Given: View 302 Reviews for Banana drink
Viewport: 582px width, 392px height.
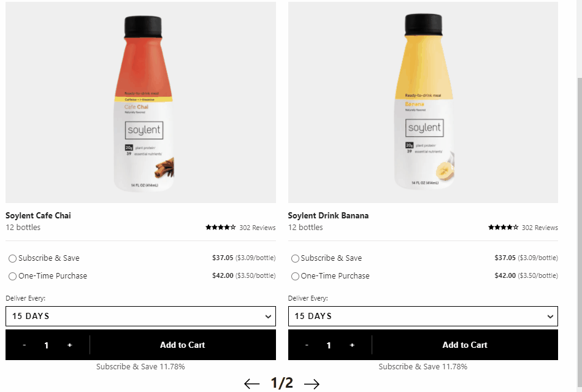Looking at the screenshot, I should pos(540,228).
